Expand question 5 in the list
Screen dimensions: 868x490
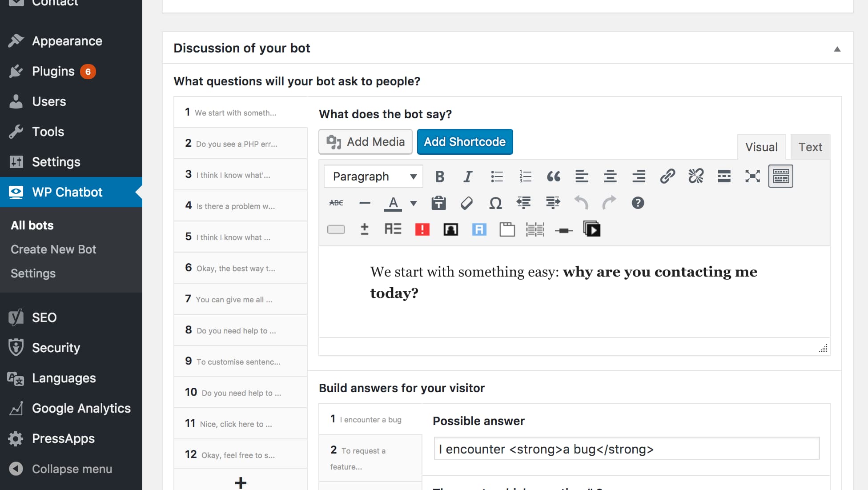coord(240,236)
